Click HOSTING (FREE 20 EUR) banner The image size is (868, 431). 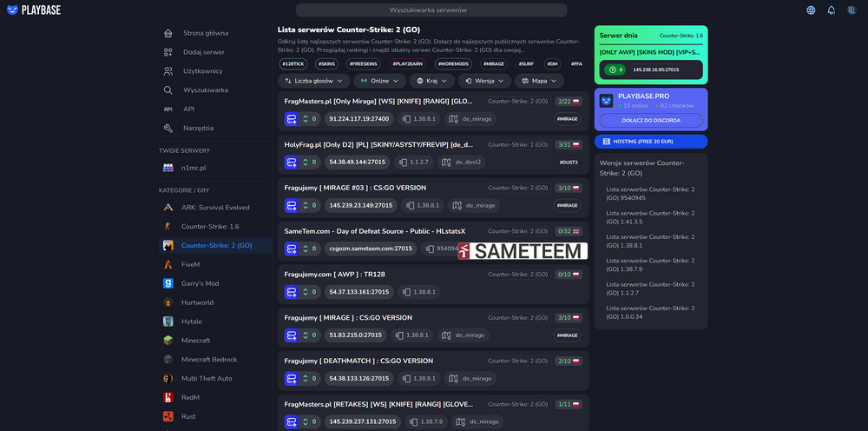[x=651, y=142]
